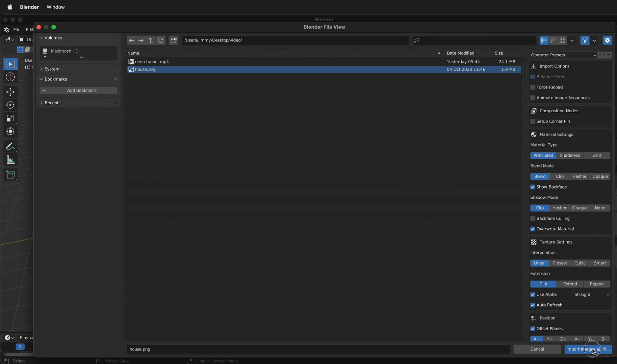
Task: Open the File menu in Blender
Action: pos(17,30)
